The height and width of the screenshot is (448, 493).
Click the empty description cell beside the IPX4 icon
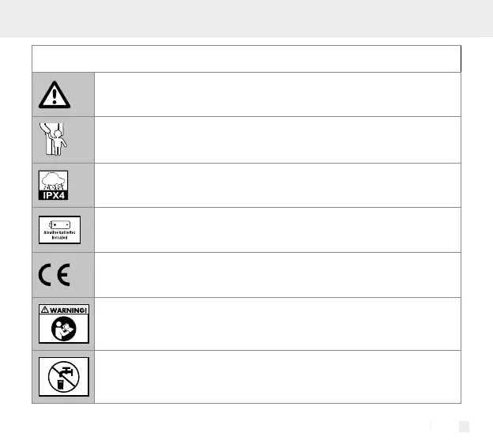tap(277, 185)
